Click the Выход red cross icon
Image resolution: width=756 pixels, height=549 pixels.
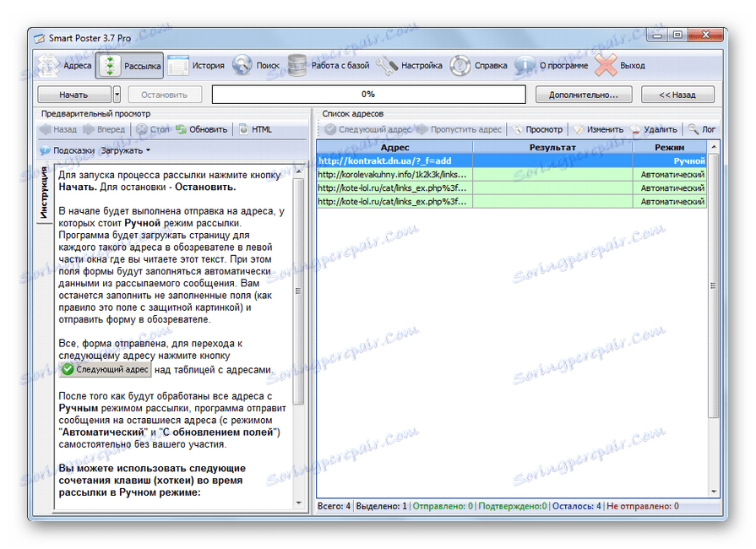point(606,65)
